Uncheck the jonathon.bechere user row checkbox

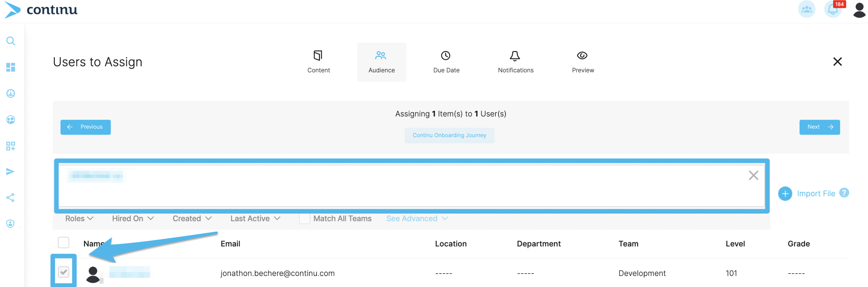click(64, 272)
